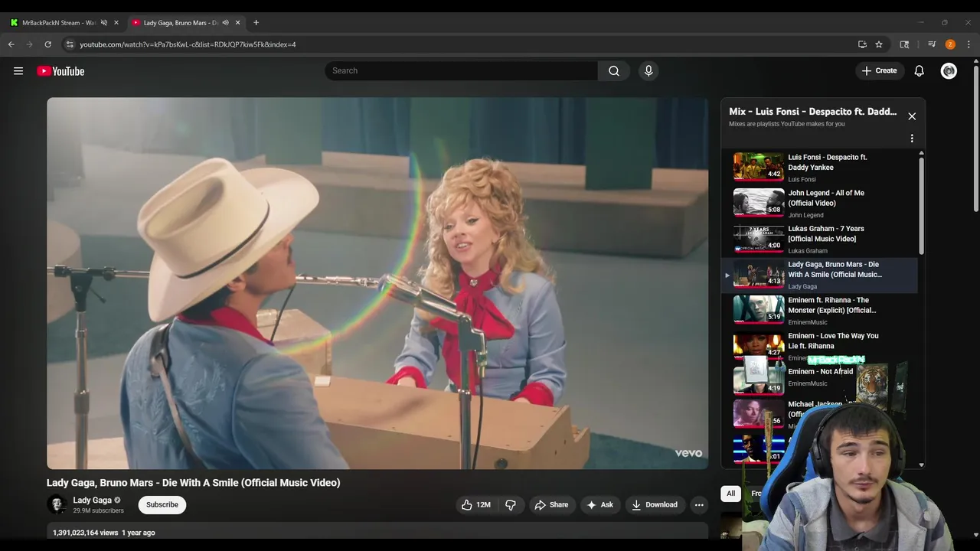Open site information icon in address bar

(70, 44)
